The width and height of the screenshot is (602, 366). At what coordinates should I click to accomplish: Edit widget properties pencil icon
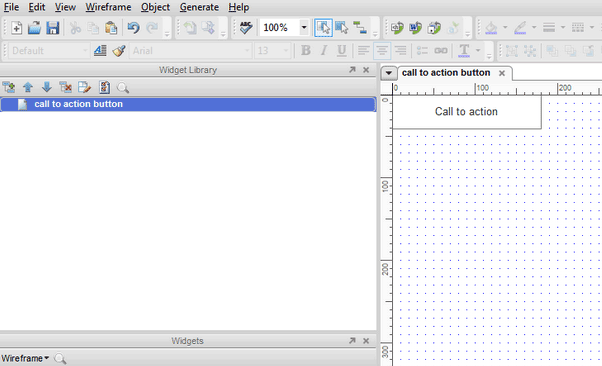(x=84, y=88)
